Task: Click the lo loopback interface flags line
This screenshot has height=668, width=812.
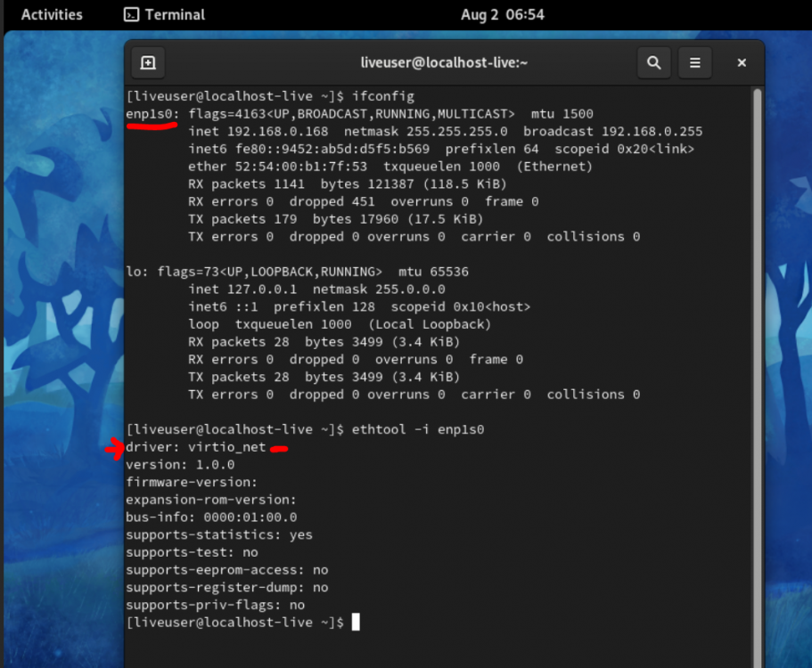Action: [x=297, y=272]
